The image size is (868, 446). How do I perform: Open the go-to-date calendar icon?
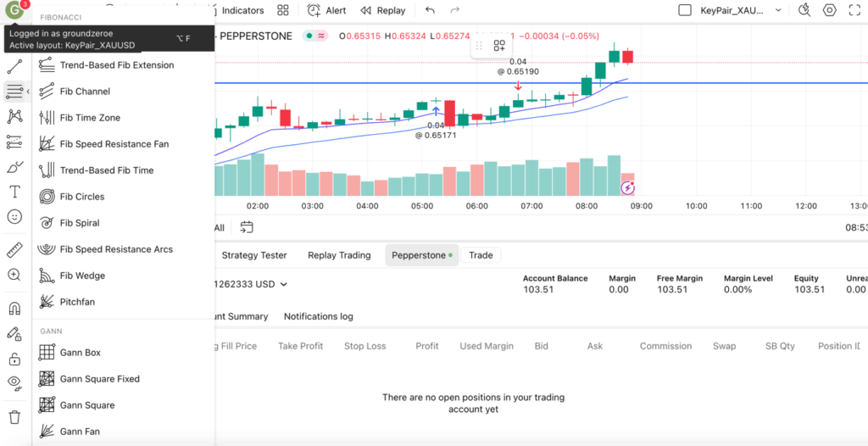point(247,228)
